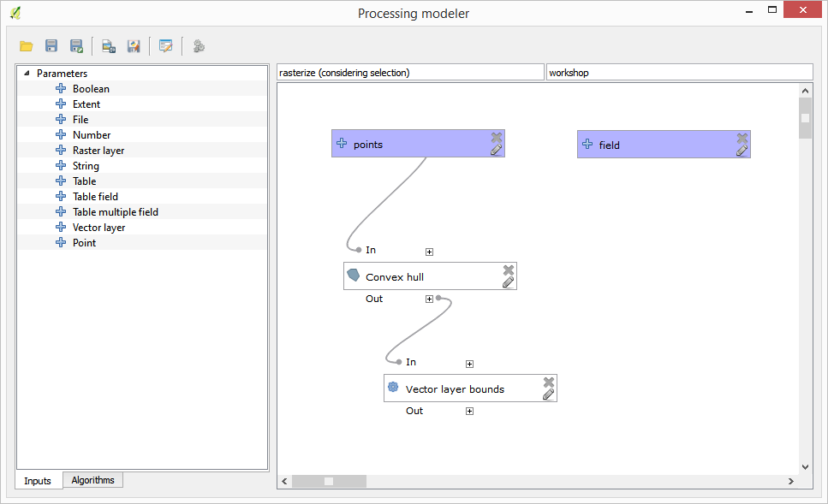Click the Save model as icon
This screenshot has height=504, width=828.
76,46
